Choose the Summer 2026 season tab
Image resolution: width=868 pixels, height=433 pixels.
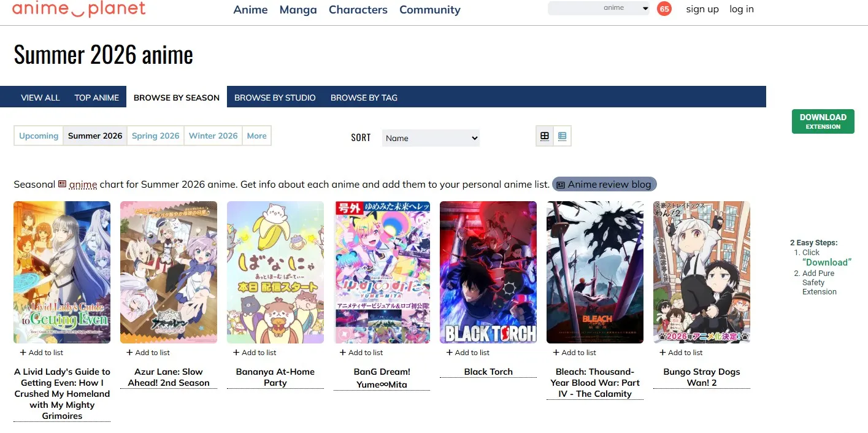[95, 136]
